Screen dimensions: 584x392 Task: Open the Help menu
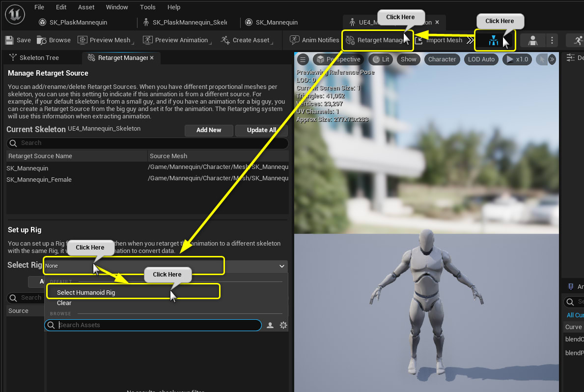pyautogui.click(x=173, y=7)
